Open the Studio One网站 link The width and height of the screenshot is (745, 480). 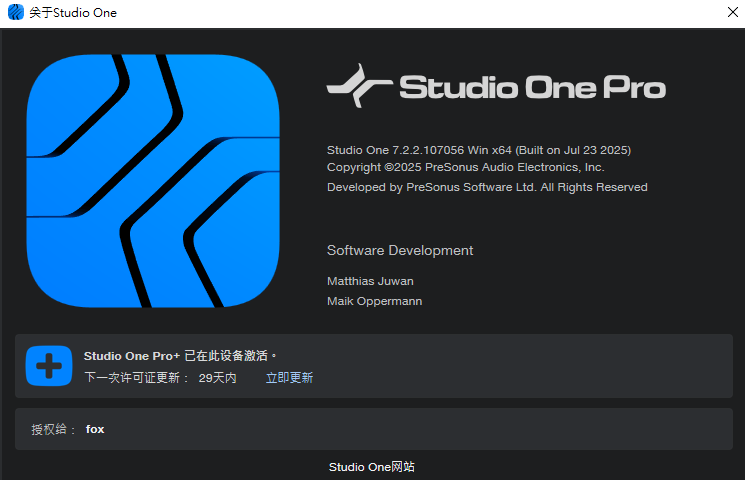point(372,467)
